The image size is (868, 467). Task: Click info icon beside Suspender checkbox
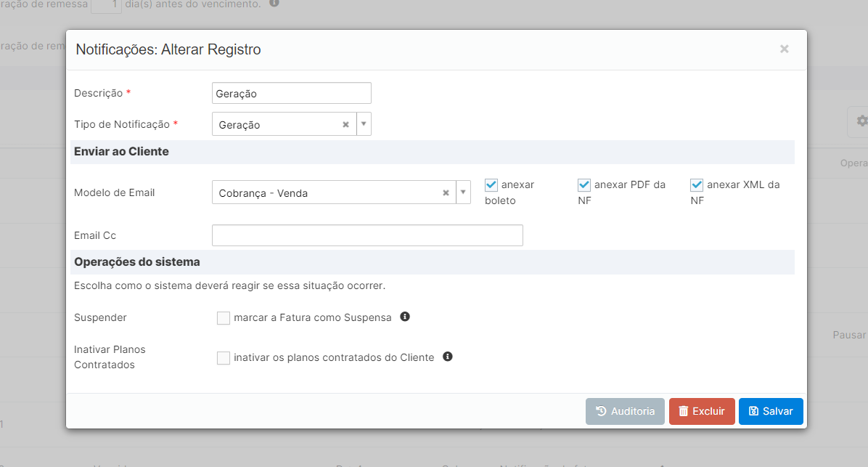pyautogui.click(x=405, y=317)
